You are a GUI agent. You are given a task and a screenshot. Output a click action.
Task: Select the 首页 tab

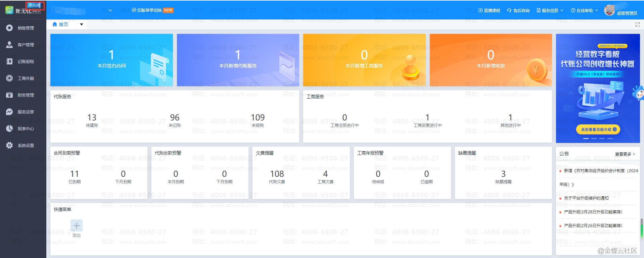pos(61,24)
